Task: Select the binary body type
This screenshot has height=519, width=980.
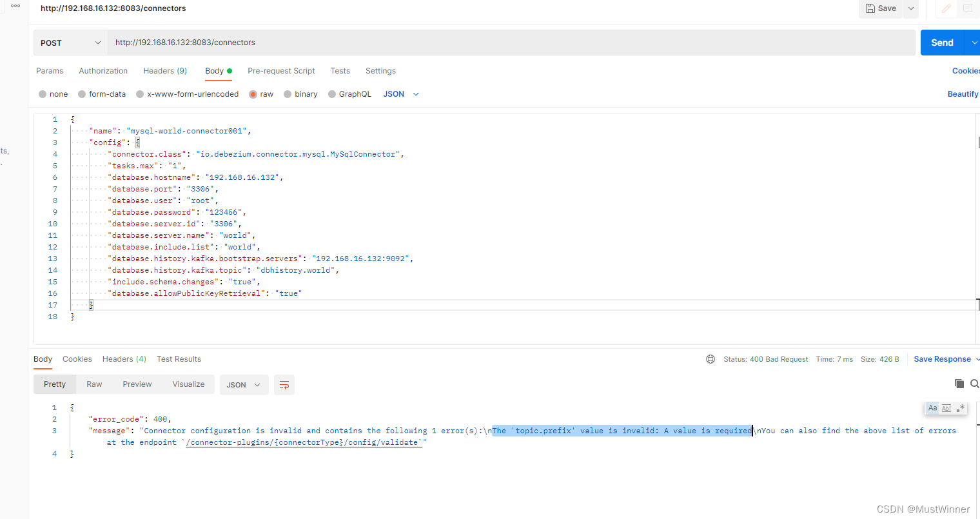Action: [300, 94]
